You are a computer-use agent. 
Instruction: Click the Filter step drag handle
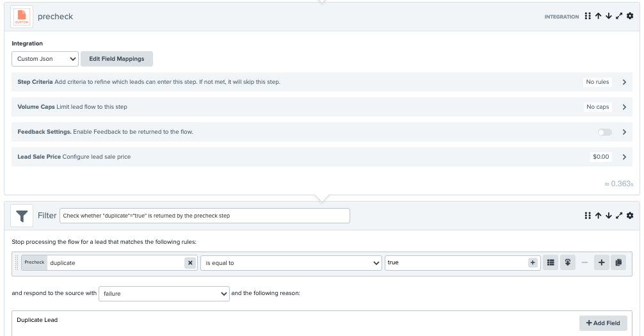(x=588, y=216)
